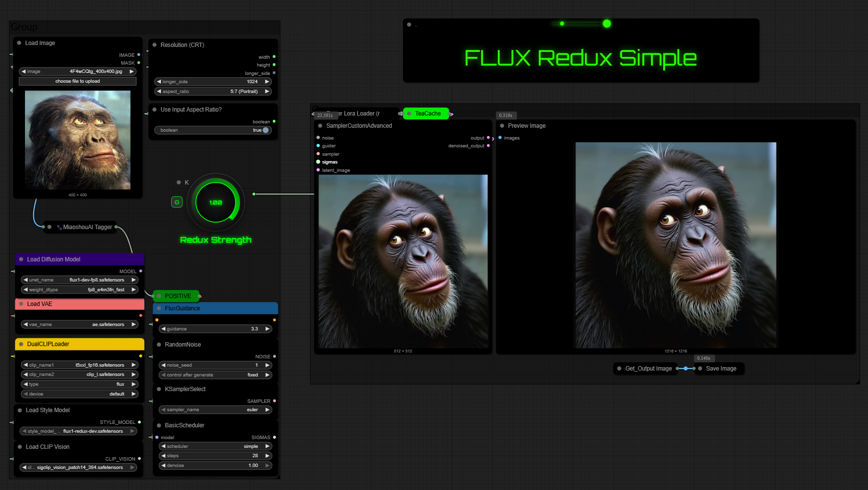The height and width of the screenshot is (490, 868).
Task: Open the sampler_name euler dropdown
Action: (216, 410)
